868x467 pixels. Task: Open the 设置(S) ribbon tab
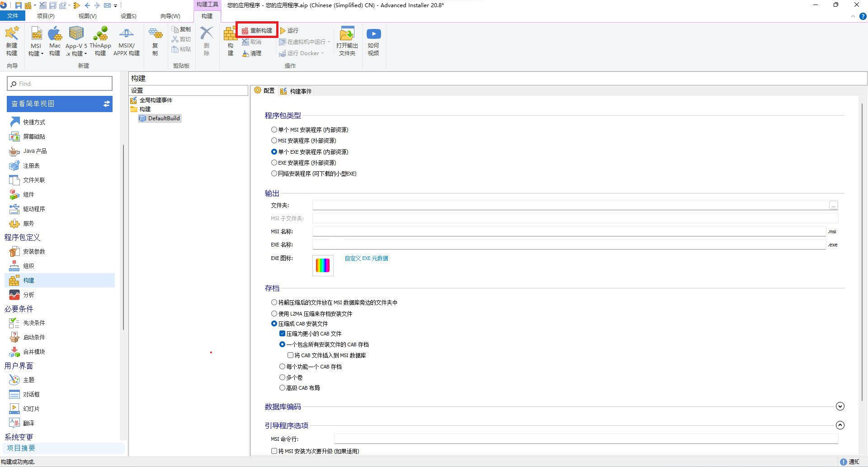[x=128, y=16]
